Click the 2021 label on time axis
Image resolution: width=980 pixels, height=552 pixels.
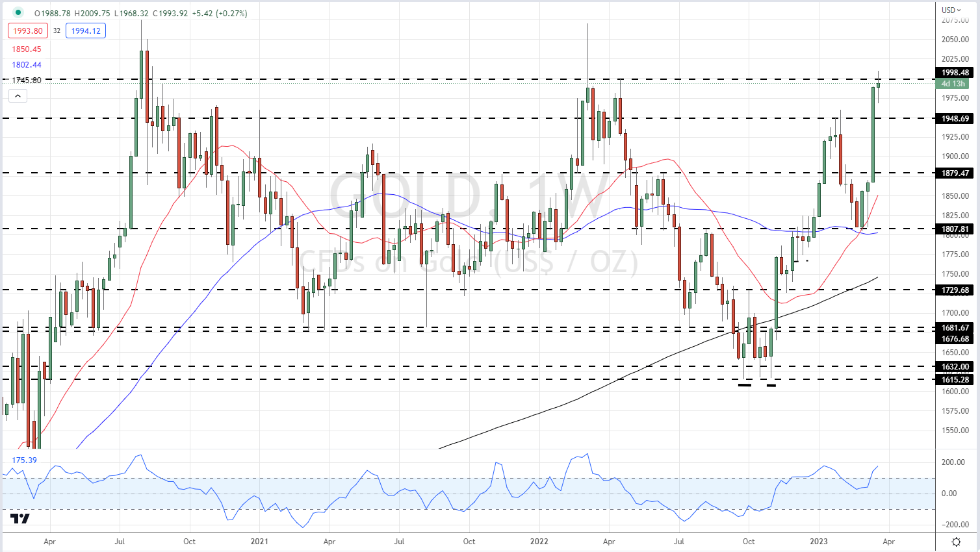259,541
